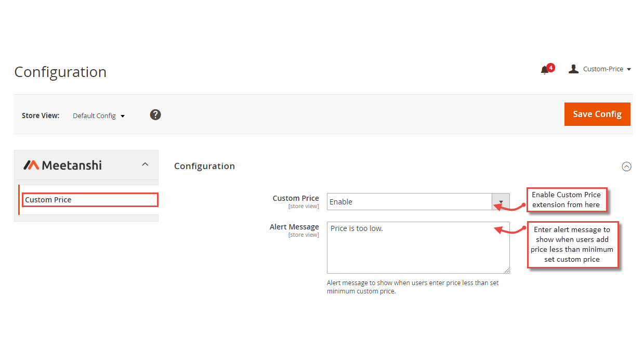Open the Custom-Price account dropdown
Screen dimensions: 644x359
606,69
